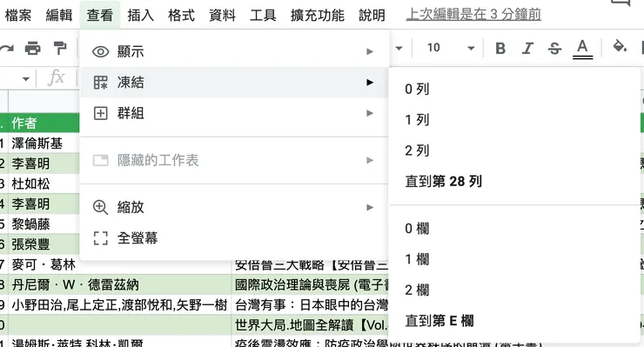This screenshot has width=644, height=347.
Task: Open the 檔案 menu
Action: click(18, 15)
